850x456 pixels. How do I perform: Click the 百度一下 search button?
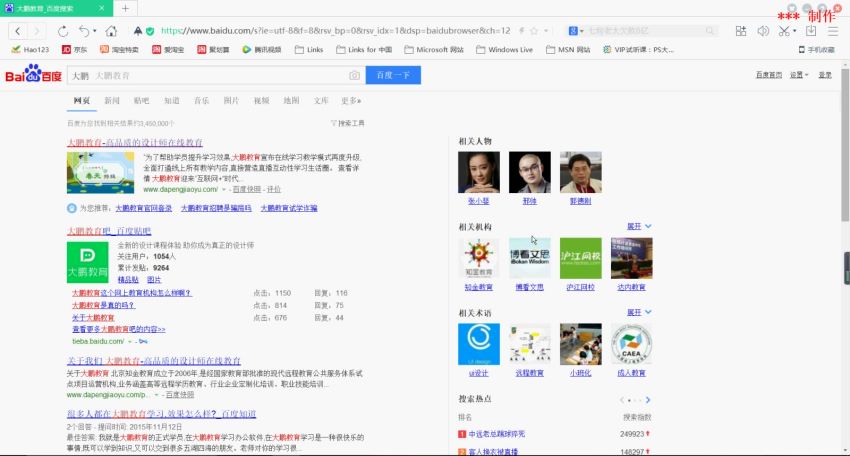[x=393, y=75]
